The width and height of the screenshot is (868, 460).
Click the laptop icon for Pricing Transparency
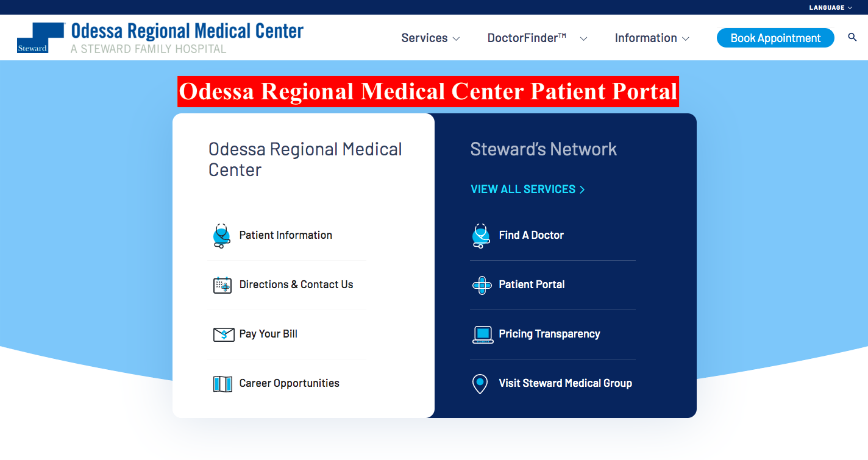483,334
